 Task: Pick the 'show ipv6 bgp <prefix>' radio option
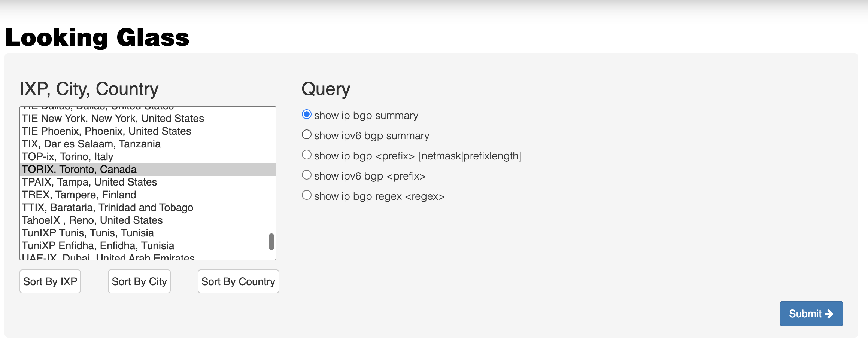point(307,175)
